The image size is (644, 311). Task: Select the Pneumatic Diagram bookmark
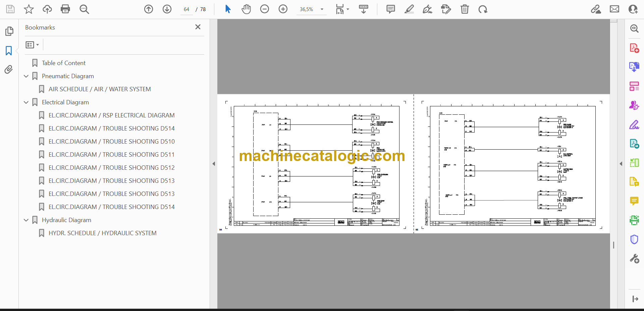(68, 76)
